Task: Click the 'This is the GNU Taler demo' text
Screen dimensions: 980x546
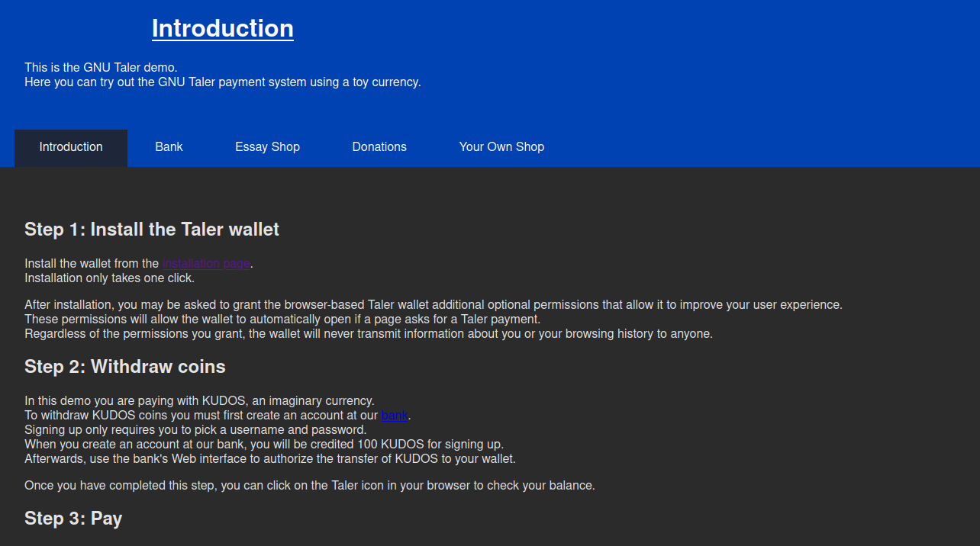Action: [101, 67]
